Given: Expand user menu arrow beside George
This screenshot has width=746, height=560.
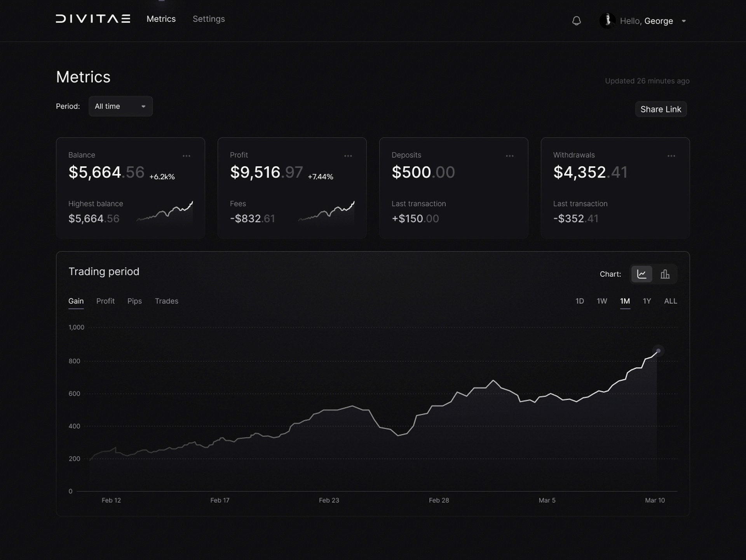Looking at the screenshot, I should [684, 21].
